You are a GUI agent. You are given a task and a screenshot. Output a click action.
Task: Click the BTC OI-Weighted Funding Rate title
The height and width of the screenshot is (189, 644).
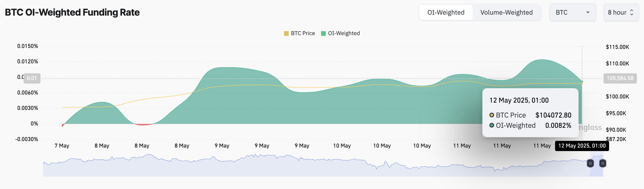point(72,13)
